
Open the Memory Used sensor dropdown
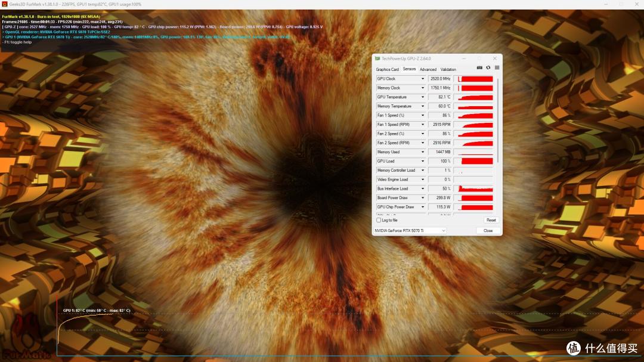423,152
